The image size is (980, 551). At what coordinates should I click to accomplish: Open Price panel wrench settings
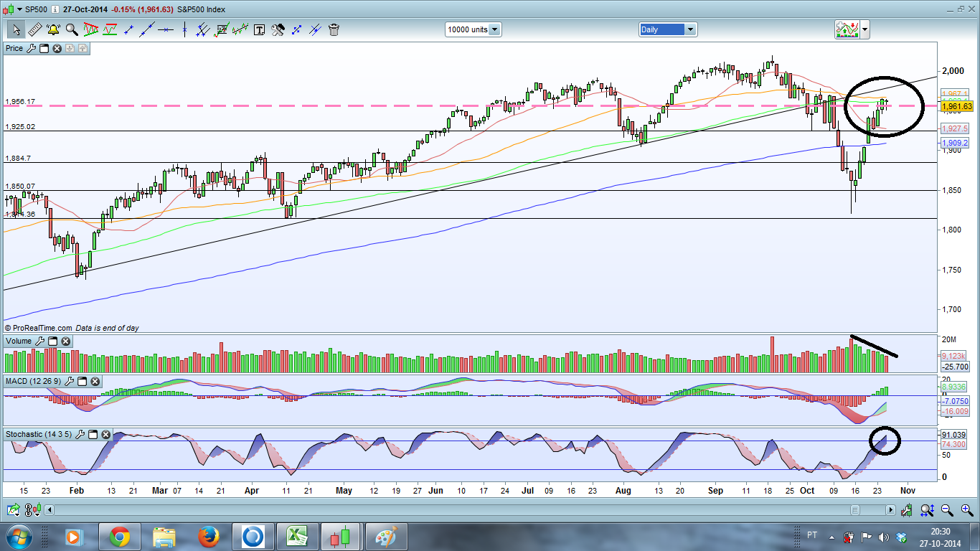(30, 48)
